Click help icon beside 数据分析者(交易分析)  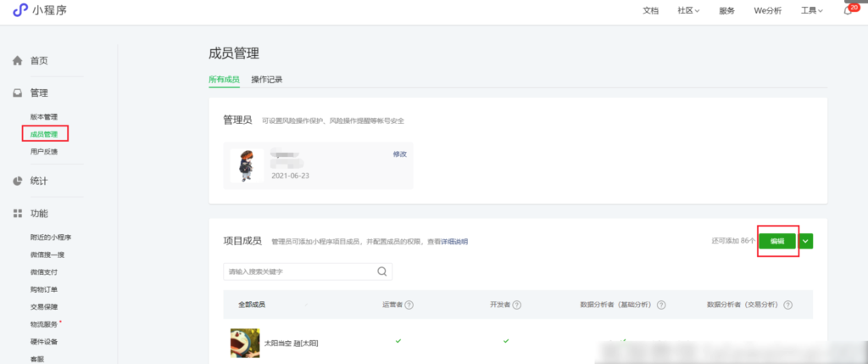click(x=788, y=305)
